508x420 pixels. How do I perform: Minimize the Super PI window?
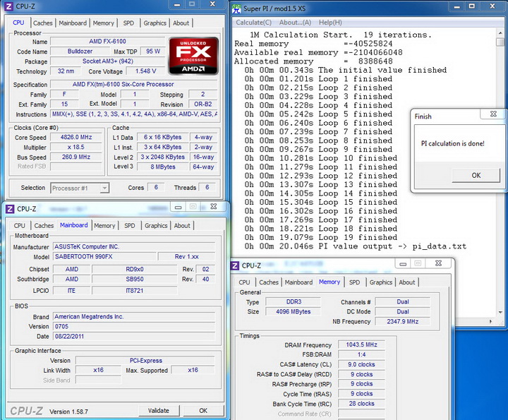456,6
